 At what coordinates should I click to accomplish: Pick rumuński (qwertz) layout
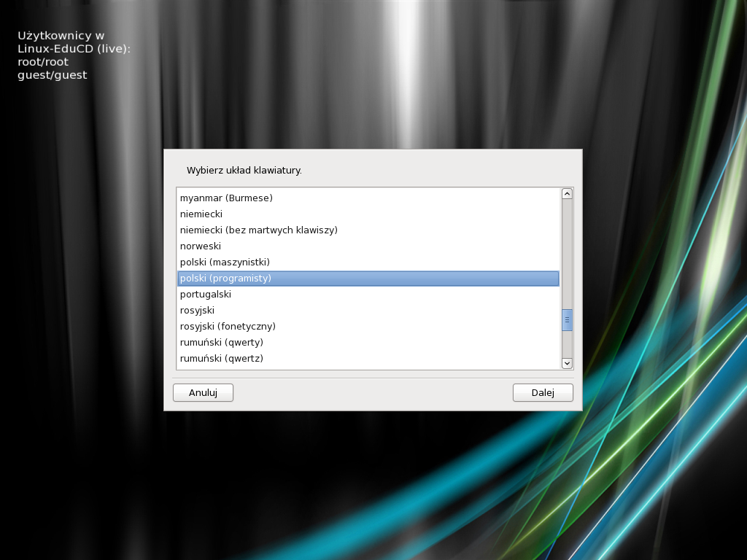tap(368, 358)
